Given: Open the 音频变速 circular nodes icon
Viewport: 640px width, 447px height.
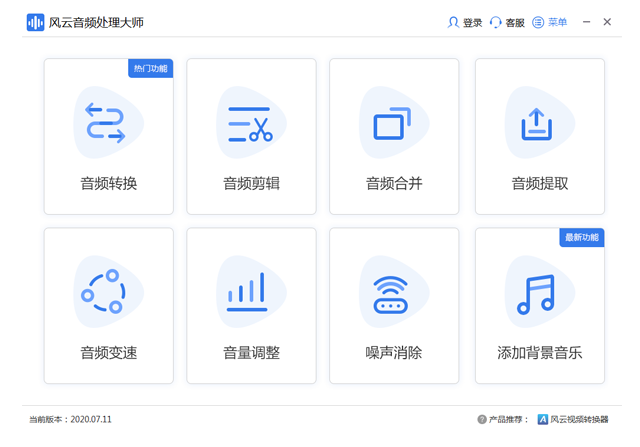Looking at the screenshot, I should (x=103, y=291).
